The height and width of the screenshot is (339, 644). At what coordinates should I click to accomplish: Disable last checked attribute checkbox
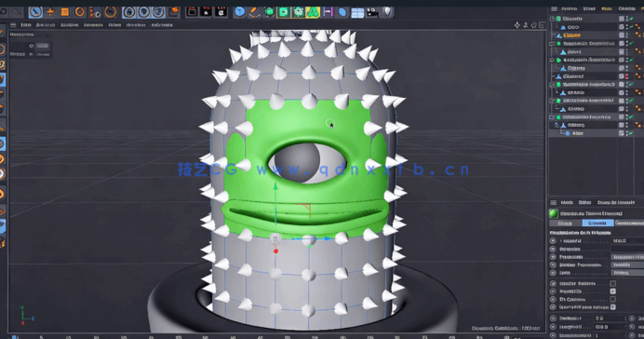pyautogui.click(x=612, y=307)
